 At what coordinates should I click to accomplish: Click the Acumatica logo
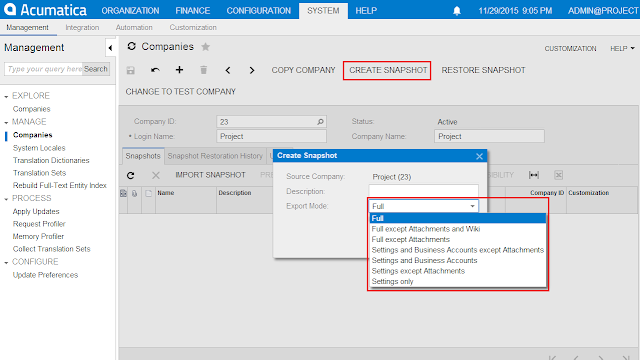(x=44, y=9)
